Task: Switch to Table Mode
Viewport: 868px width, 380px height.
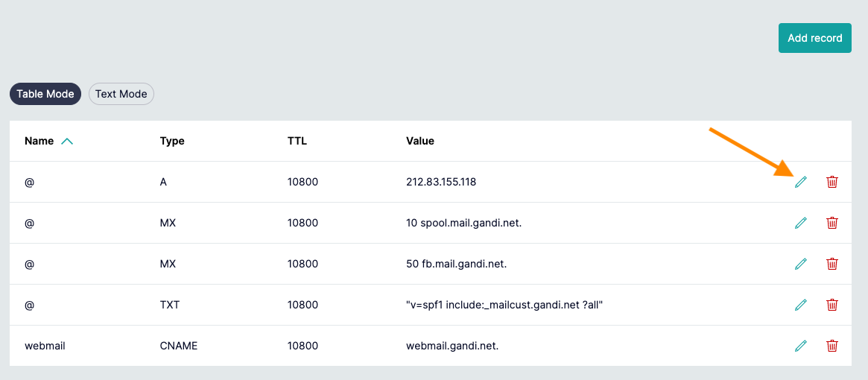Action: point(45,94)
